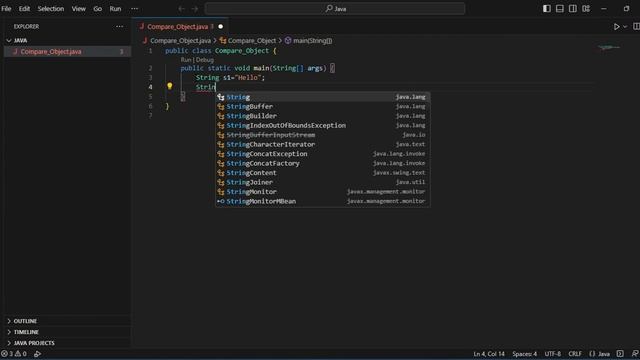This screenshot has width=640, height=360.
Task: Select the StringCharacterIterator suggestion
Action: (x=322, y=144)
